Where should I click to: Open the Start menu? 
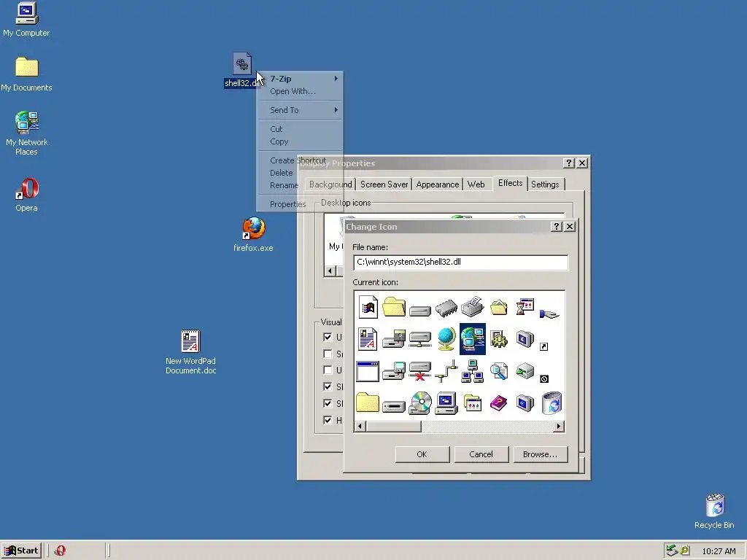pyautogui.click(x=21, y=551)
